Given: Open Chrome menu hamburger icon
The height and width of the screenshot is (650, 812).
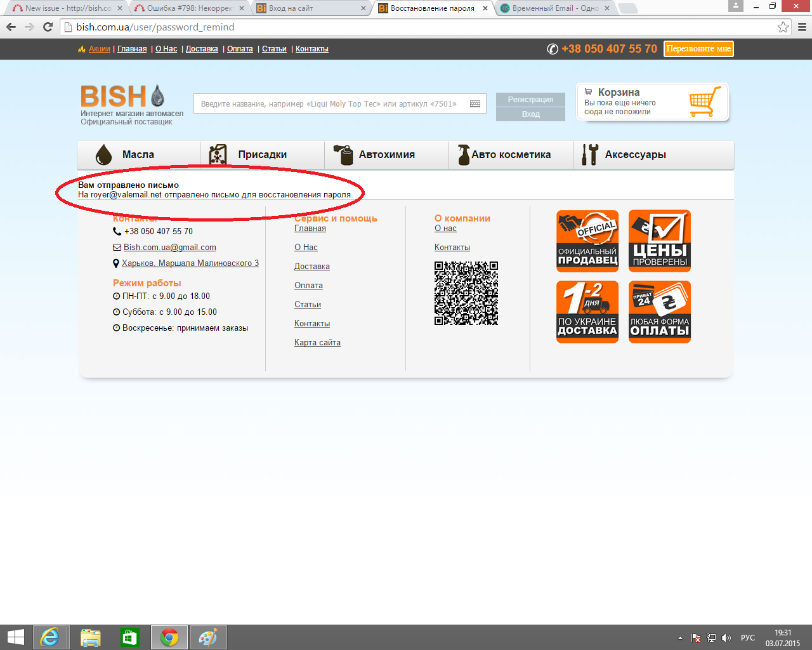Looking at the screenshot, I should click(x=802, y=27).
